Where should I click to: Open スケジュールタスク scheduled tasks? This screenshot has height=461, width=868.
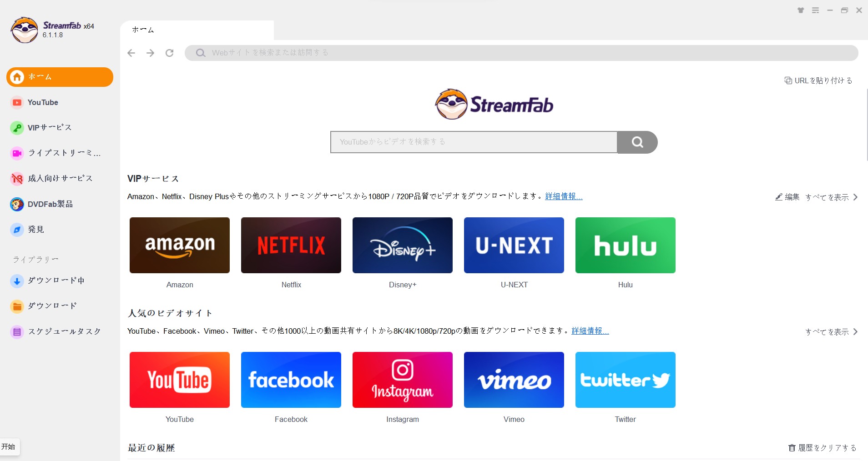(x=56, y=331)
